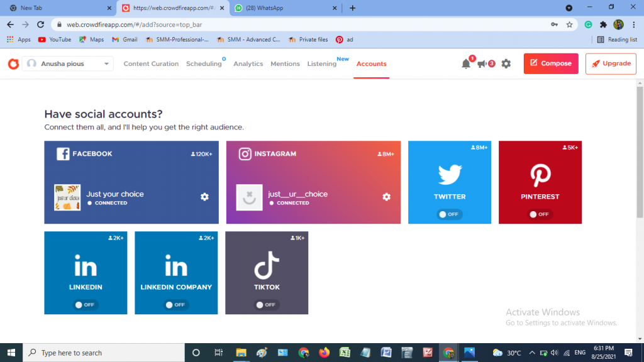The image size is (644, 362).
Task: Open the YouTube bookmark
Action: point(55,40)
